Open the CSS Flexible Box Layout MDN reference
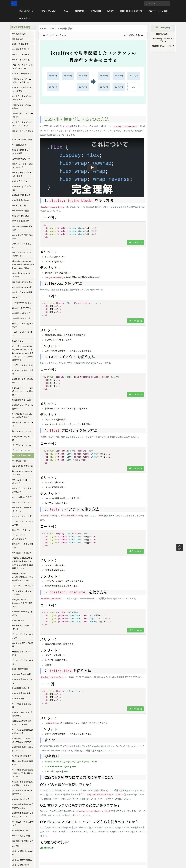This screenshot has height=868, width=186. tap(61, 767)
